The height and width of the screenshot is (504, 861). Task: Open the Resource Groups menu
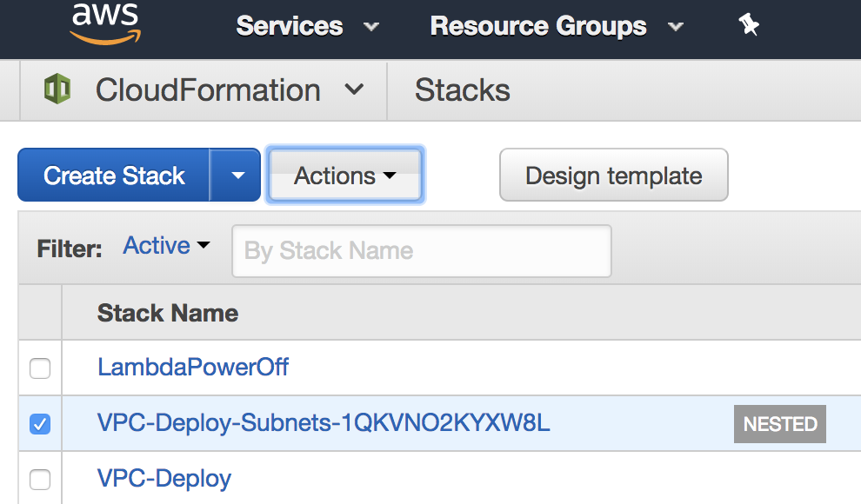click(556, 26)
